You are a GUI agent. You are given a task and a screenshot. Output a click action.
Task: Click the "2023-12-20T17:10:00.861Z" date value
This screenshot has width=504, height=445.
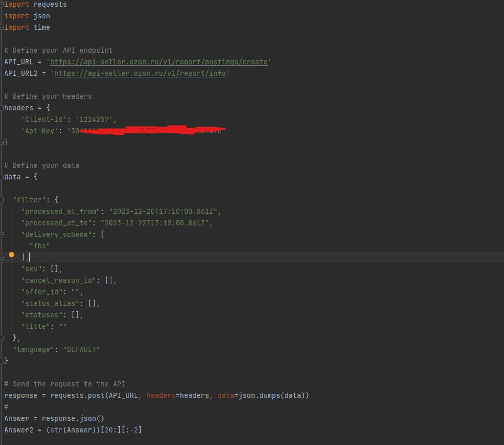(163, 211)
